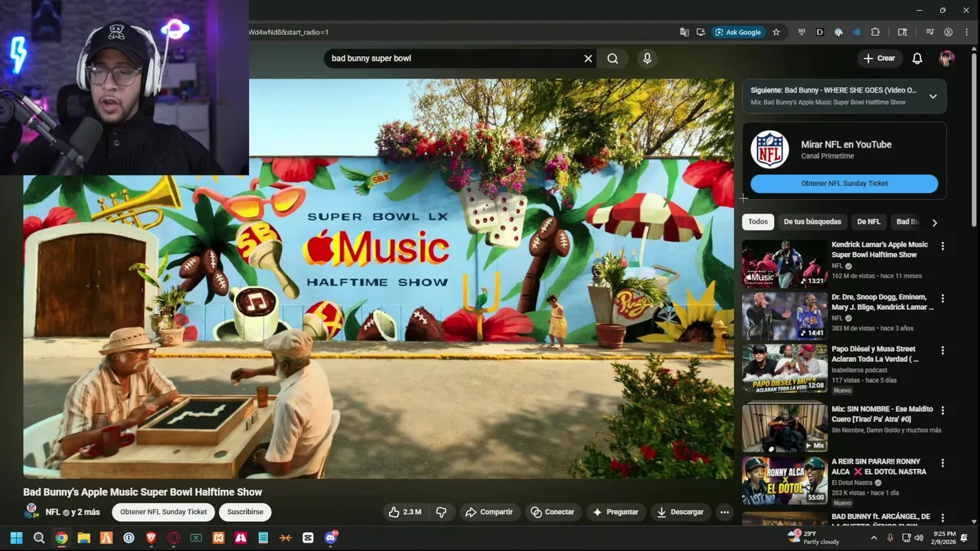Viewport: 980px width, 551px height.
Task: Click the translate page icon in address bar
Action: tap(684, 32)
